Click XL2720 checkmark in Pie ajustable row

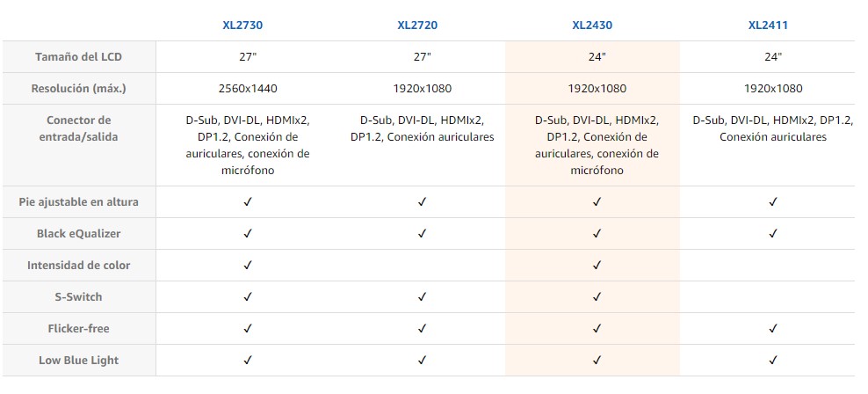click(x=423, y=201)
